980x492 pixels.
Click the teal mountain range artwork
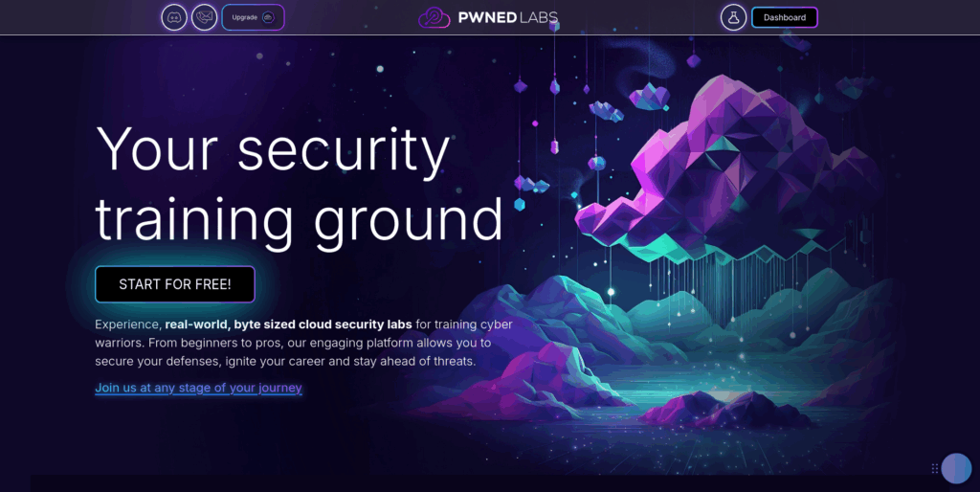(687, 306)
